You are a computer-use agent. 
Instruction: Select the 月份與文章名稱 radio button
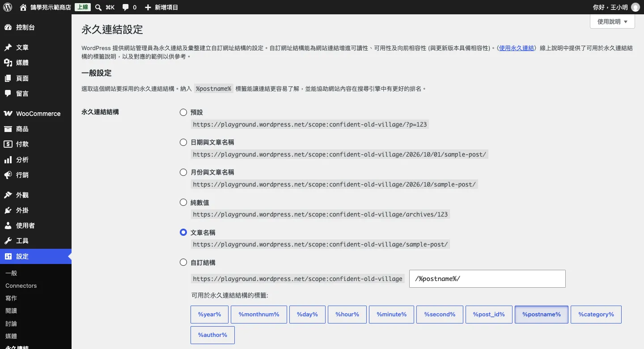point(183,172)
